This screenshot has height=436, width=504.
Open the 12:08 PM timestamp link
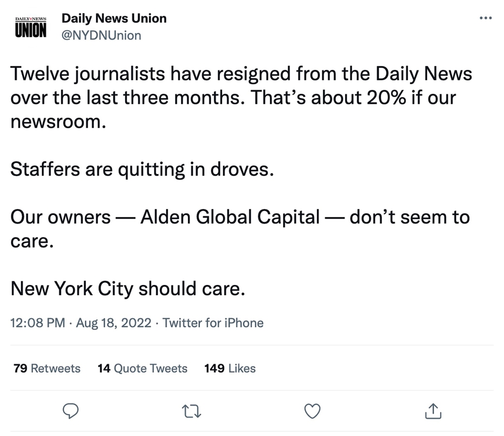(37, 323)
